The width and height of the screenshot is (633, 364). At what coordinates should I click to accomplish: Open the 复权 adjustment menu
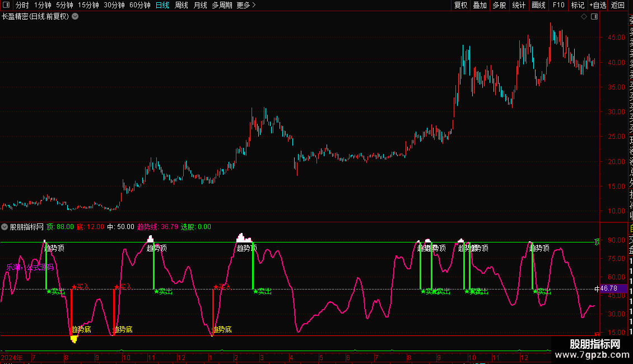pos(460,5)
